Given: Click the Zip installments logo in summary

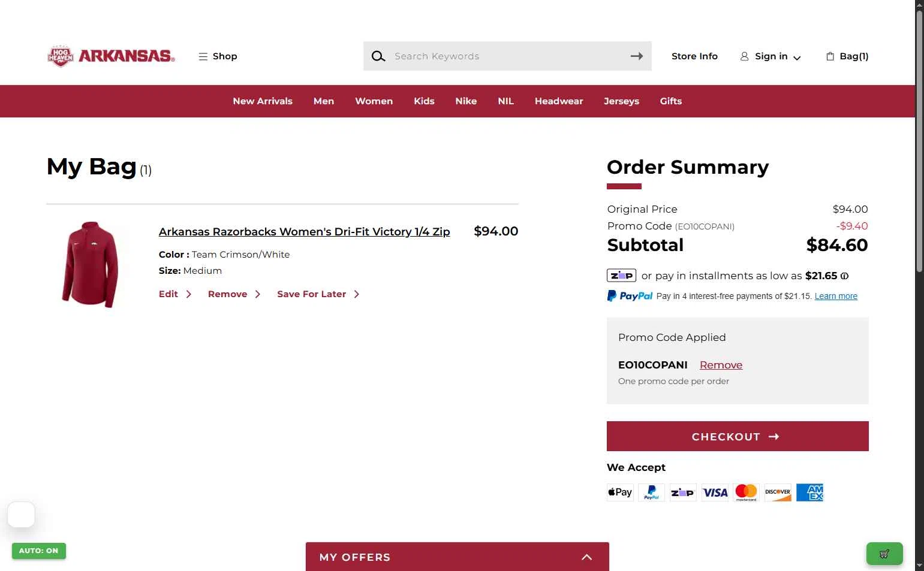Looking at the screenshot, I should 621,276.
